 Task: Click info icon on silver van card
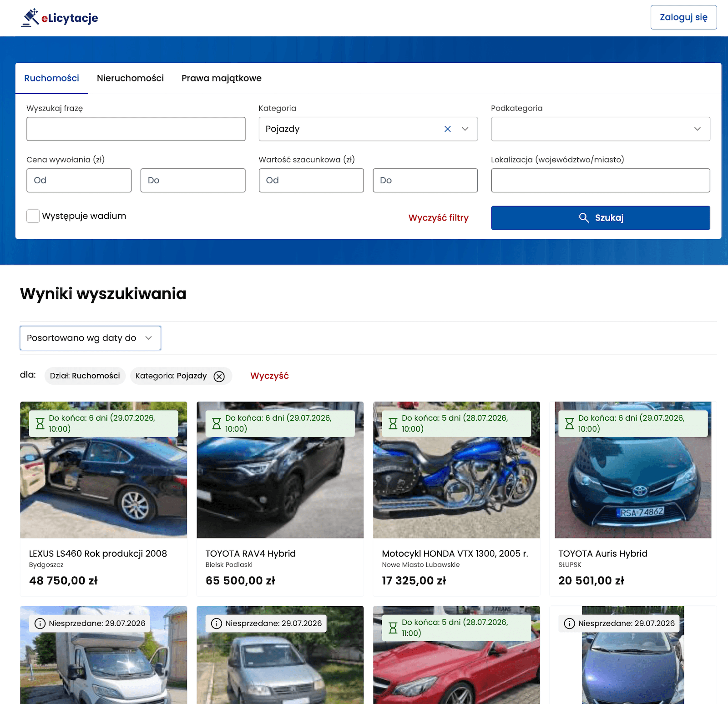click(217, 624)
